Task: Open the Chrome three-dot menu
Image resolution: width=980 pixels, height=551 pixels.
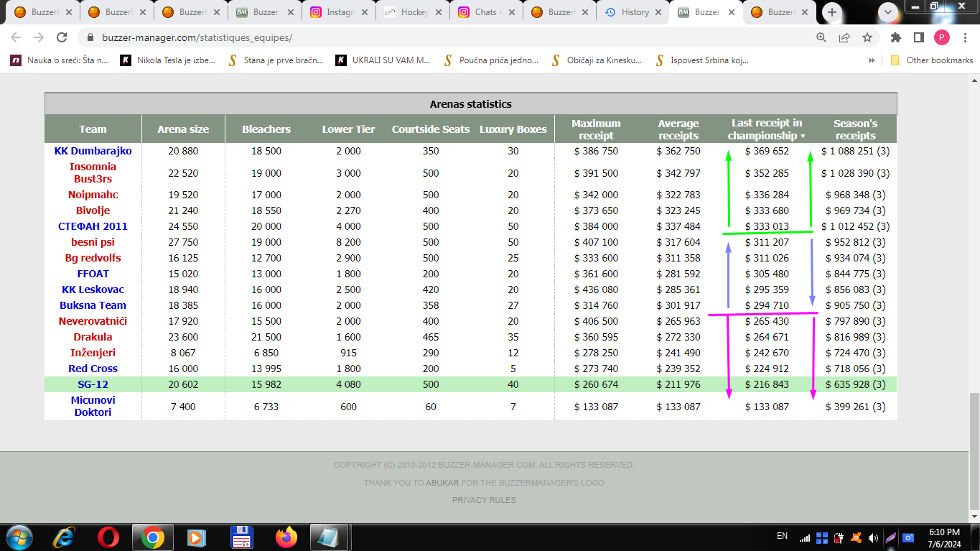Action: click(x=964, y=37)
